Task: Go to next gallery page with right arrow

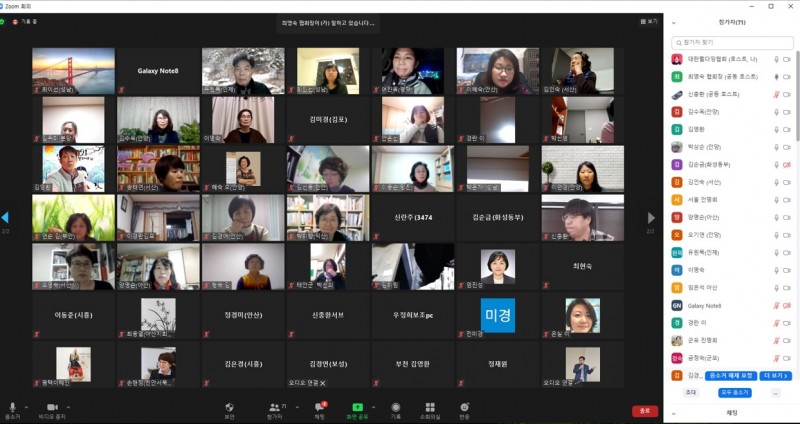Action: pyautogui.click(x=652, y=217)
